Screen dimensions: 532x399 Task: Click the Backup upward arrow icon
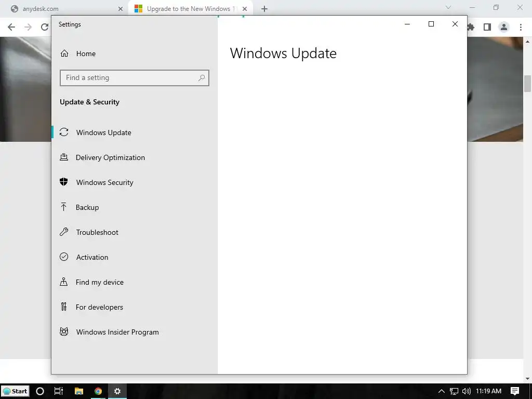64,207
